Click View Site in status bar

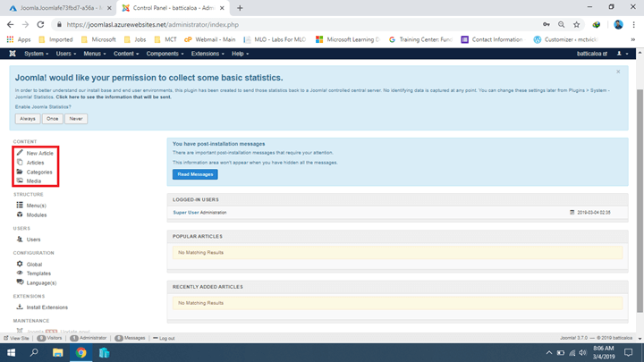(x=16, y=338)
